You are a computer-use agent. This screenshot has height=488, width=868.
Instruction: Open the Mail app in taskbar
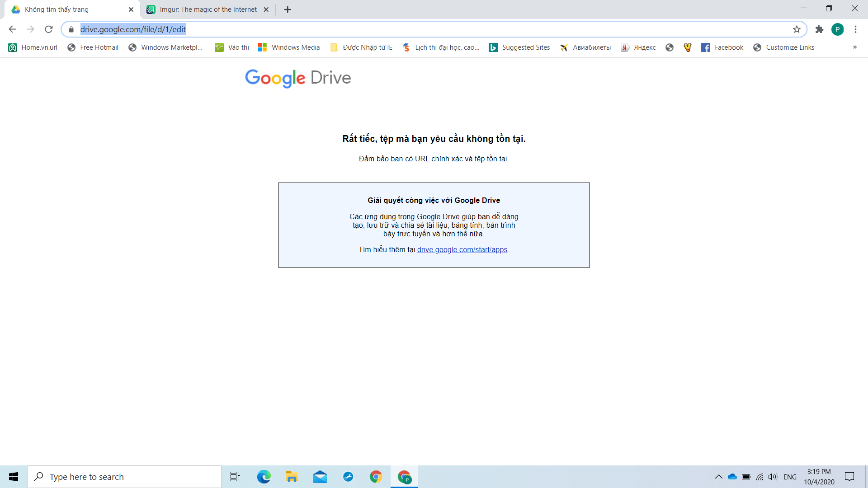(x=320, y=477)
